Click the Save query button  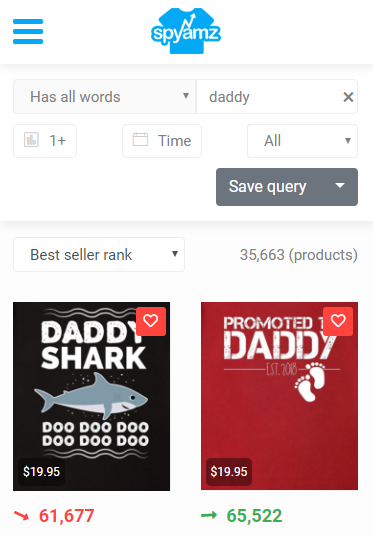pos(269,187)
